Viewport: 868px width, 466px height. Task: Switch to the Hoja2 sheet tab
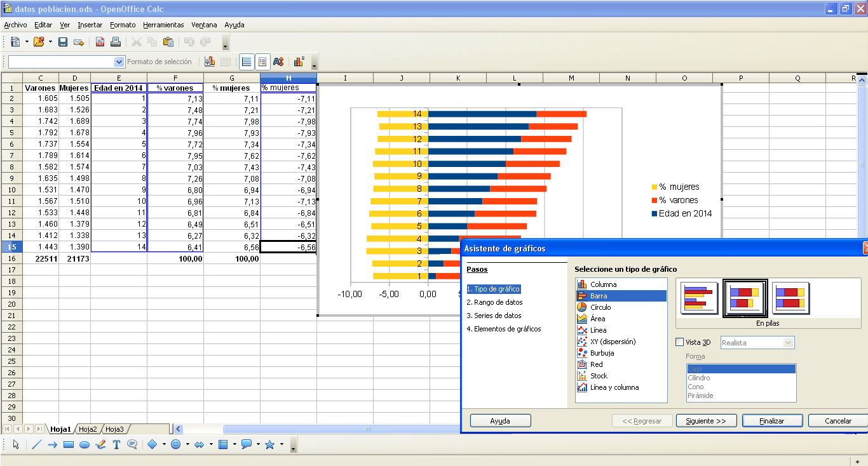pyautogui.click(x=88, y=429)
